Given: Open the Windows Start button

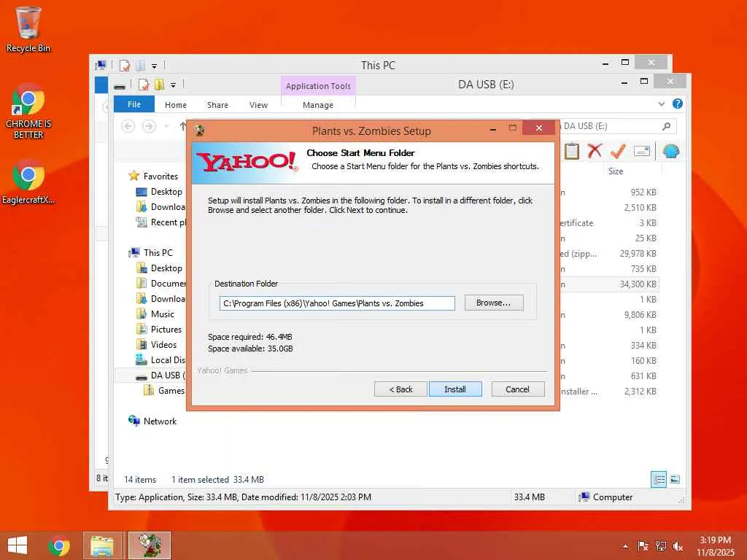Looking at the screenshot, I should (18, 545).
